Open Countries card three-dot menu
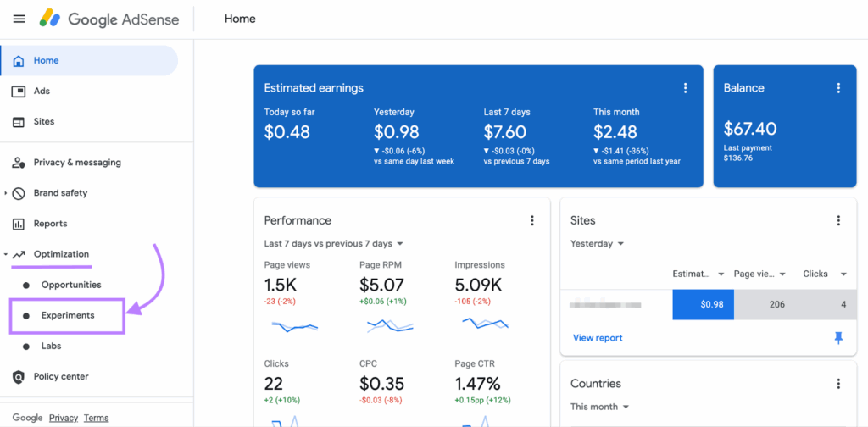This screenshot has height=427, width=868. 838,384
